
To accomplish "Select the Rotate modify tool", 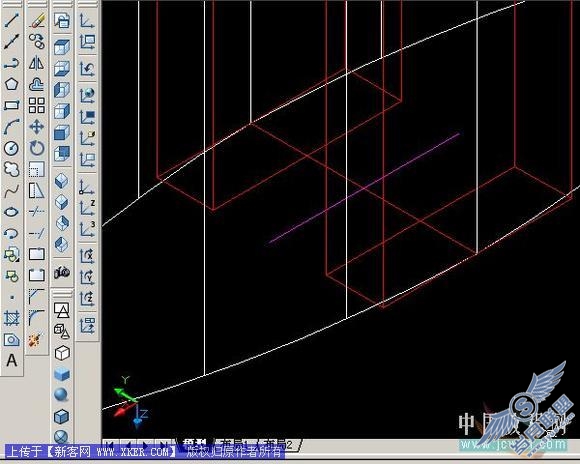I will [37, 148].
